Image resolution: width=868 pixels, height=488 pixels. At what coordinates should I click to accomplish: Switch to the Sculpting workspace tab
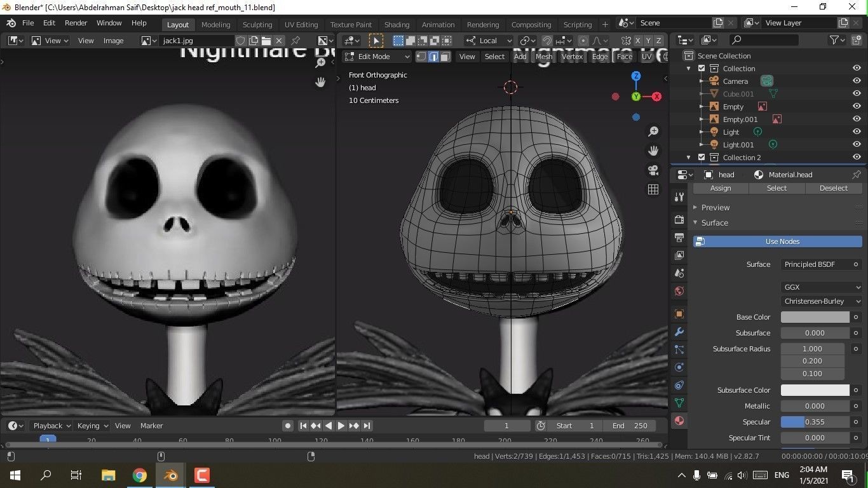pyautogui.click(x=257, y=25)
